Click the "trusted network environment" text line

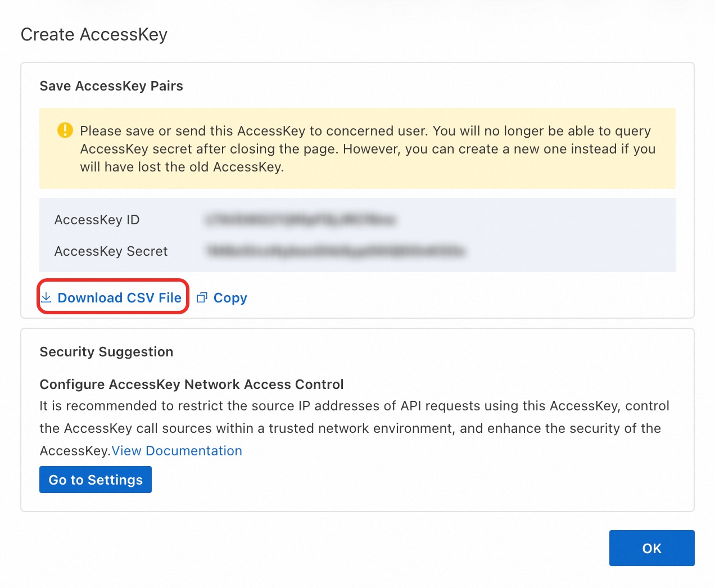350,428
